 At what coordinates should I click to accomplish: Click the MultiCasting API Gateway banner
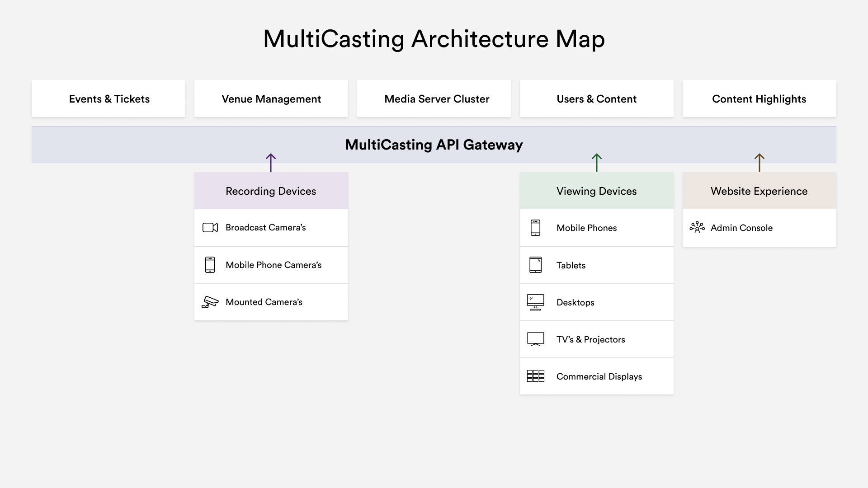[x=434, y=145]
